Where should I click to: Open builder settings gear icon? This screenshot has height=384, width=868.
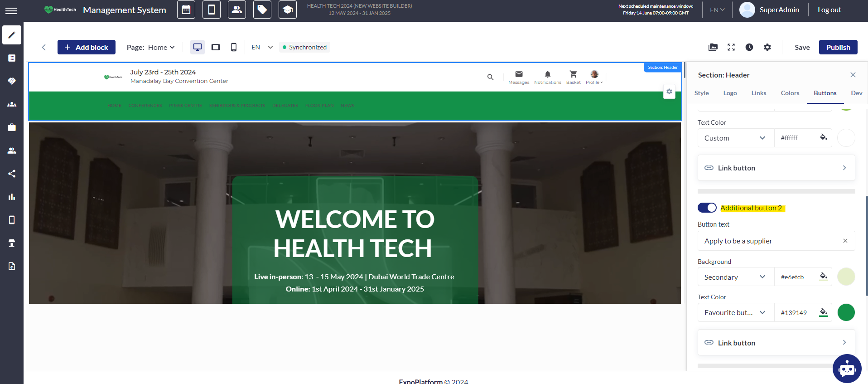click(767, 47)
